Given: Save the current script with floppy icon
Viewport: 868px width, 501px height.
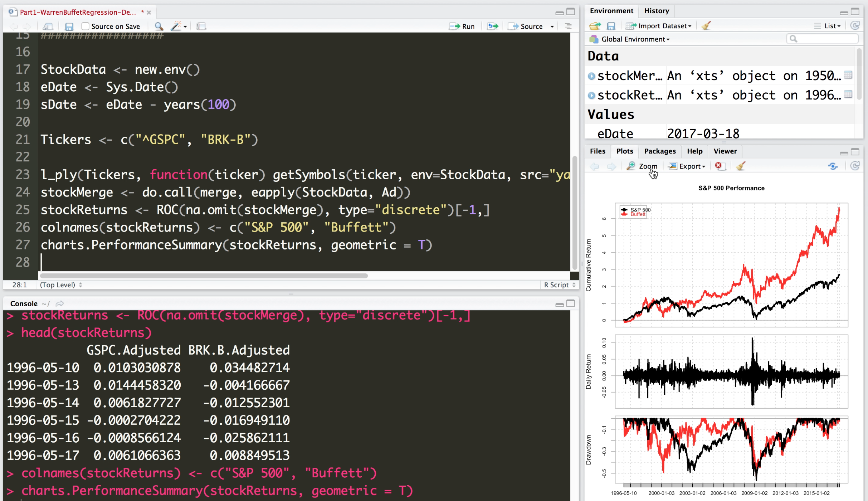Looking at the screenshot, I should 69,26.
